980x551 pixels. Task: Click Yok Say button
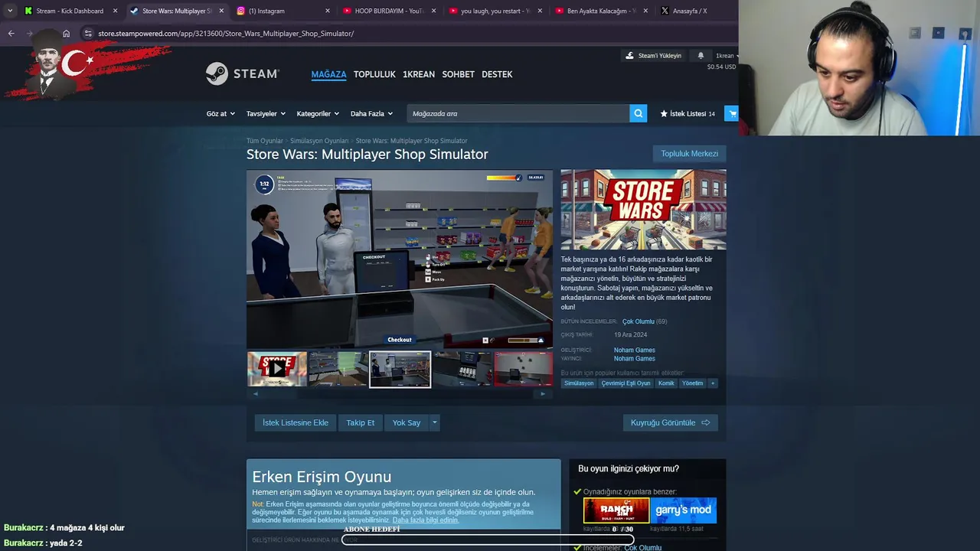[407, 422]
